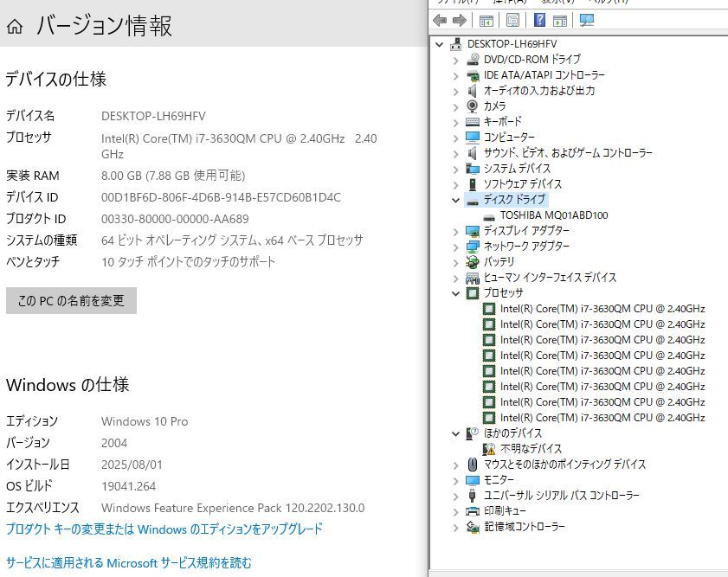Viewport: 728px width, 577px height.
Task: Select the モニター label in the tree
Action: tap(499, 479)
